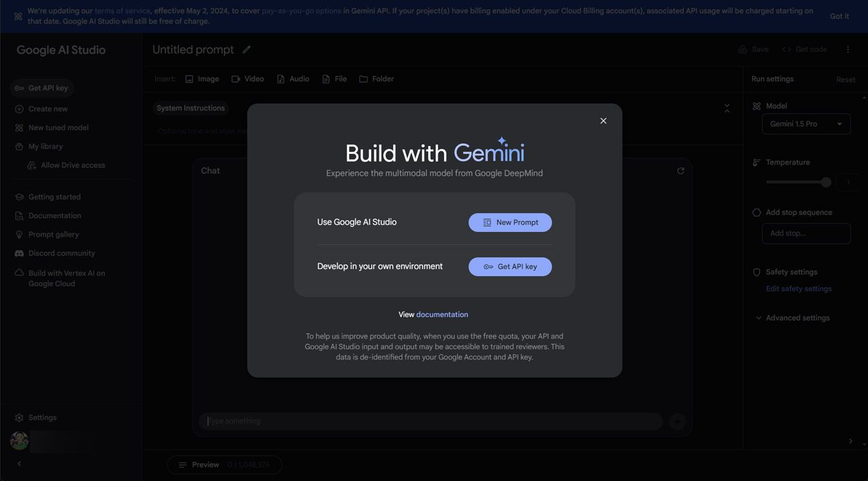Click the New Prompt button
The image size is (868, 481).
pyautogui.click(x=510, y=223)
